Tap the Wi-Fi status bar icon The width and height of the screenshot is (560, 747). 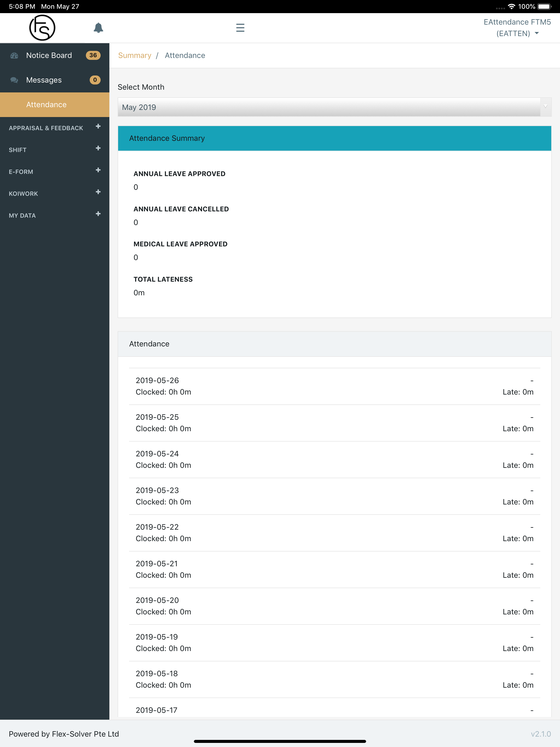pos(511,6)
